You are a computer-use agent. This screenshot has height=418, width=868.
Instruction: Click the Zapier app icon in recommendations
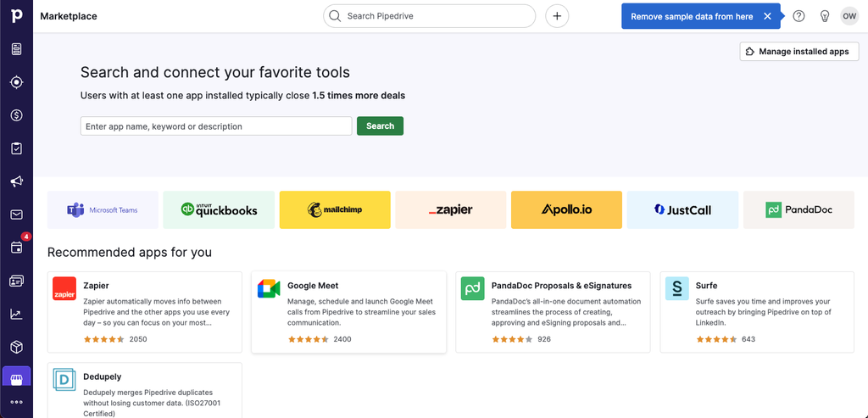[x=64, y=288]
